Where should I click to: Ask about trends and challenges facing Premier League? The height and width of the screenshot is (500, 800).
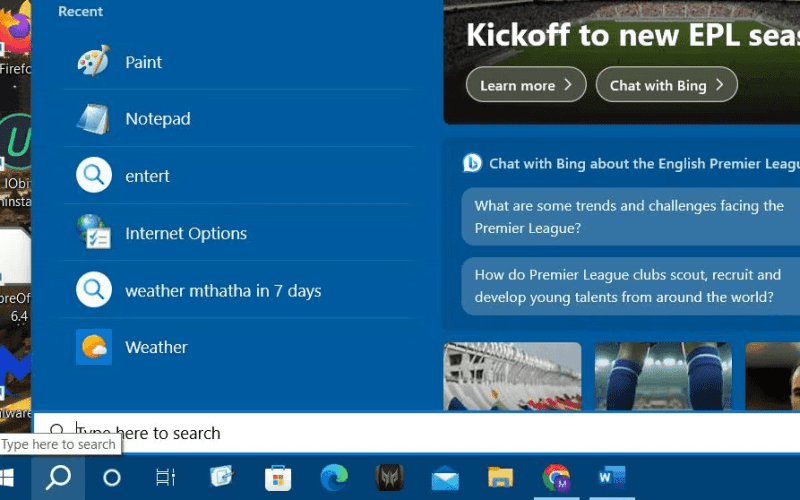631,217
